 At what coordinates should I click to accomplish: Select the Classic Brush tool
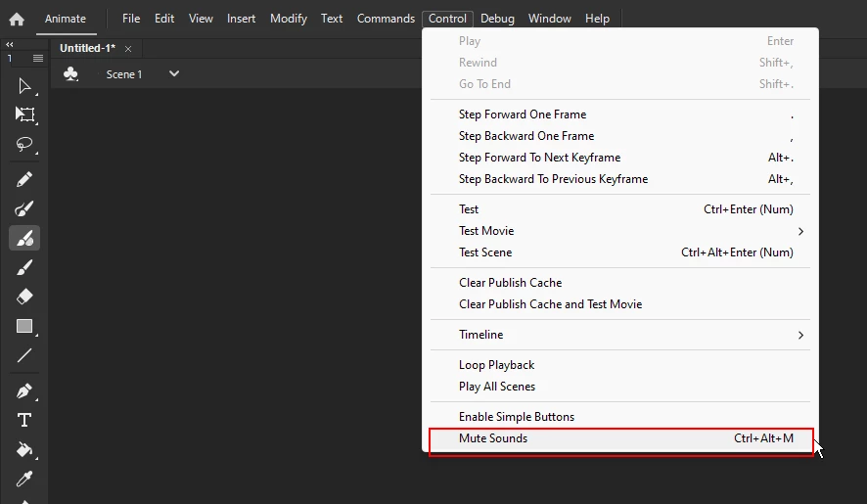tap(24, 239)
